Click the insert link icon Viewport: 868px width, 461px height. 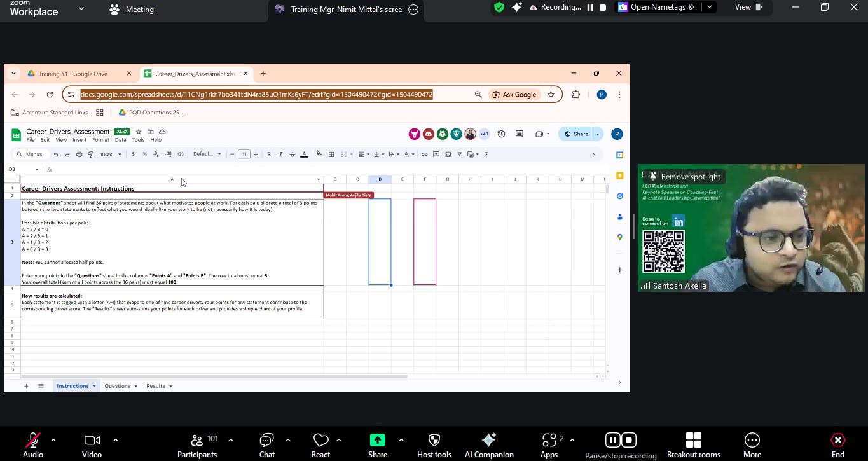[425, 155]
